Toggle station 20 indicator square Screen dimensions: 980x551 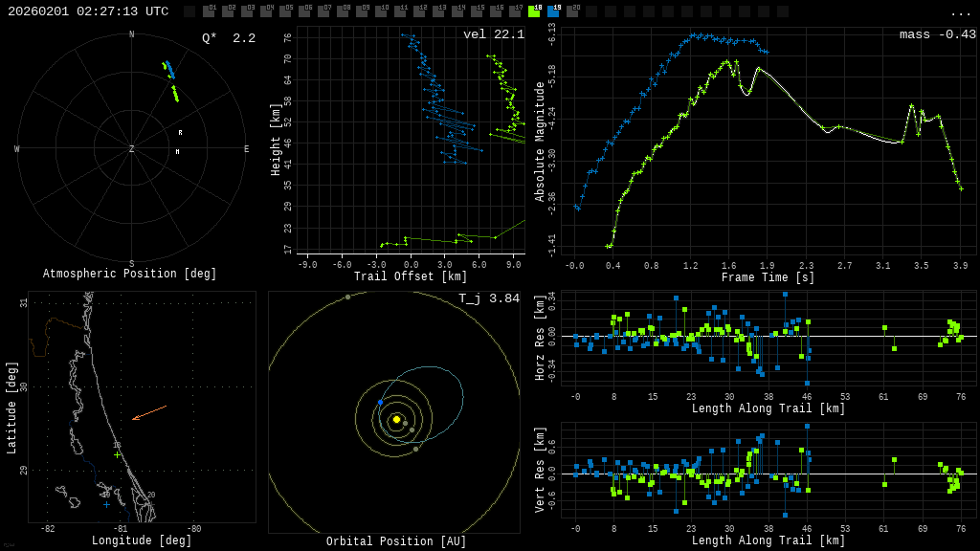point(572,11)
